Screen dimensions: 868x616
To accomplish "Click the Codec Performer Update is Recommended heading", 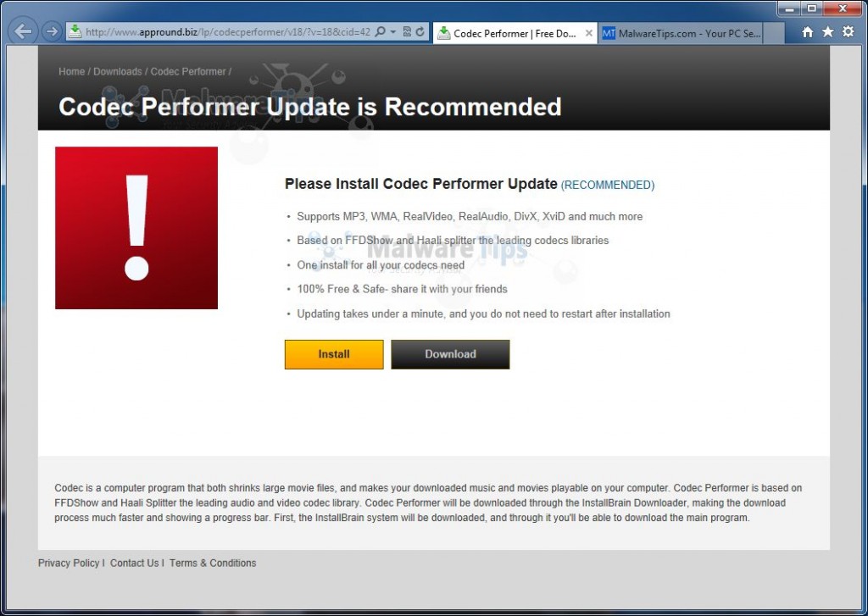I will (310, 107).
